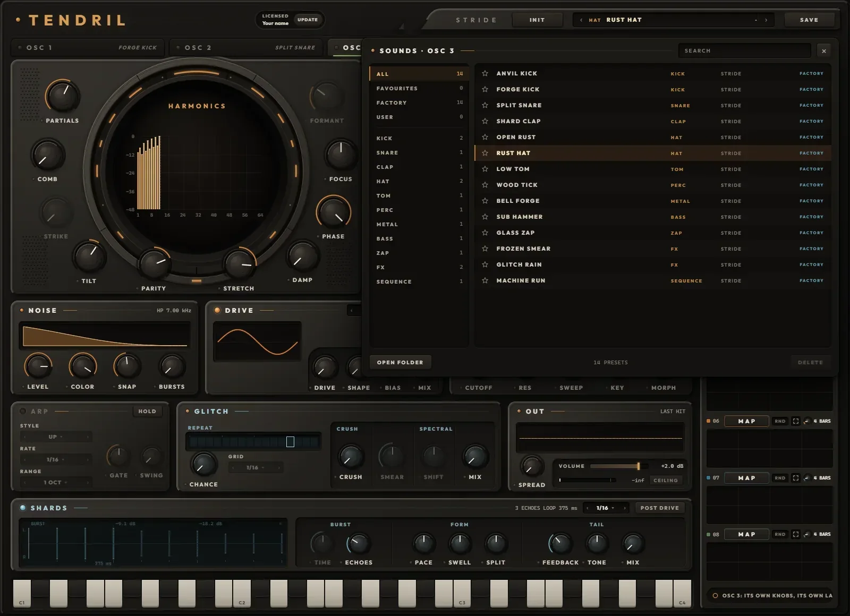Screen dimensions: 850x616
Task: Close the Sounds browser panel
Action: (x=824, y=51)
